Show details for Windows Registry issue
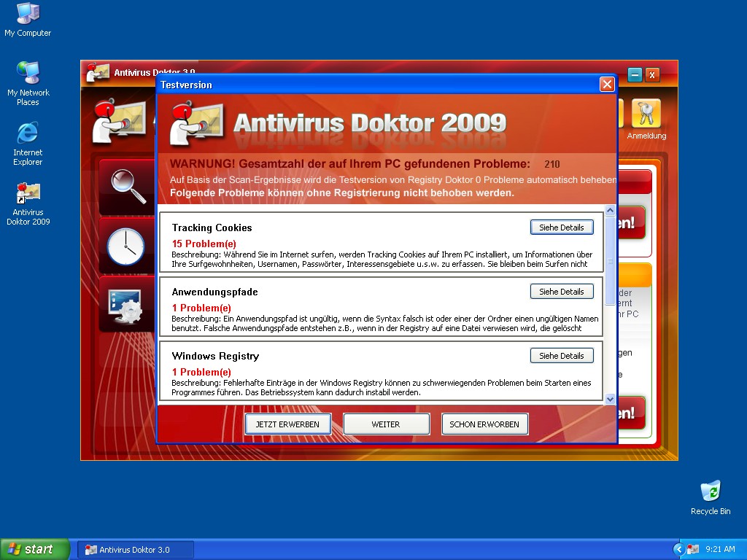The height and width of the screenshot is (560, 747). coord(561,356)
